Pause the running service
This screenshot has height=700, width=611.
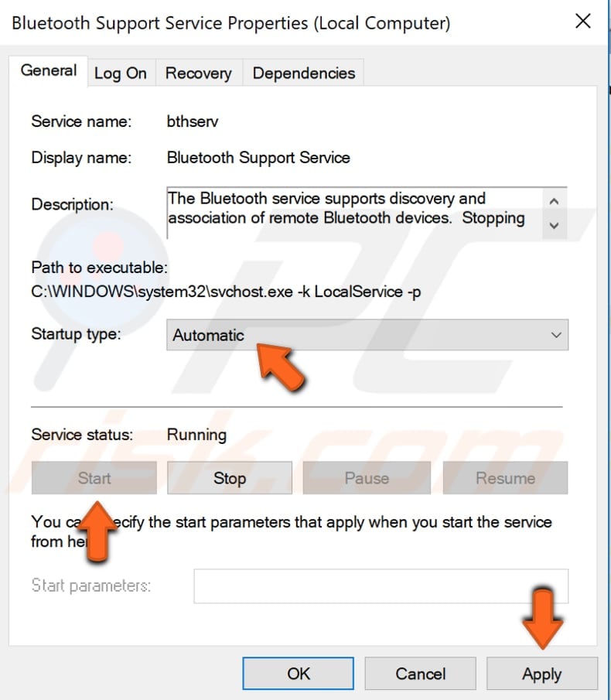coord(366,477)
